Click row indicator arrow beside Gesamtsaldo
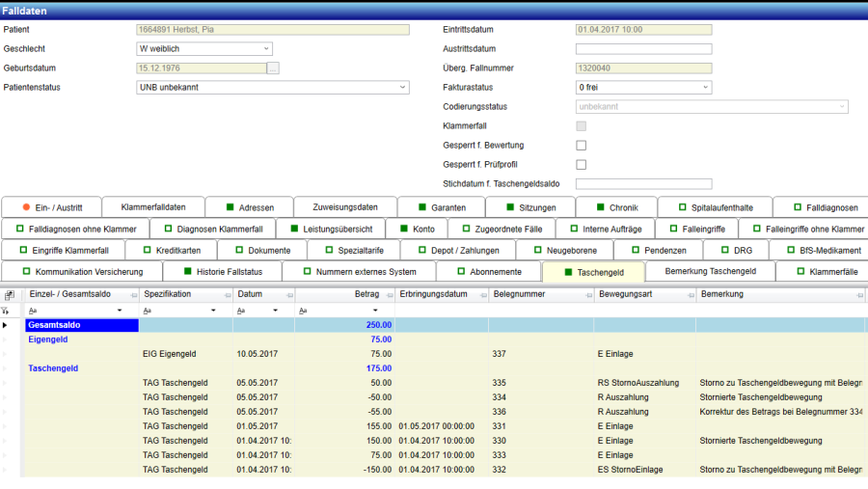 7,325
